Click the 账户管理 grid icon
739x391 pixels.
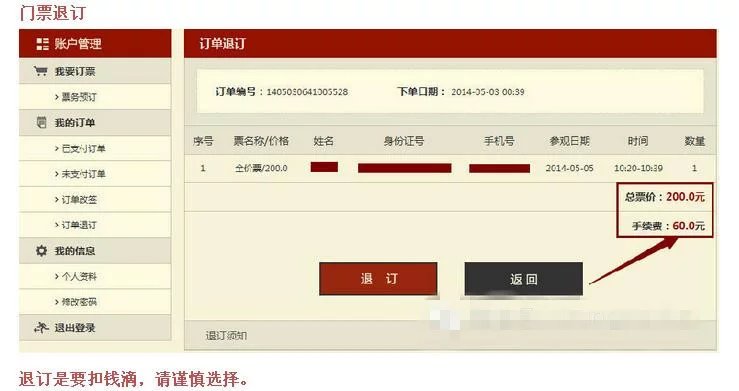tap(42, 44)
